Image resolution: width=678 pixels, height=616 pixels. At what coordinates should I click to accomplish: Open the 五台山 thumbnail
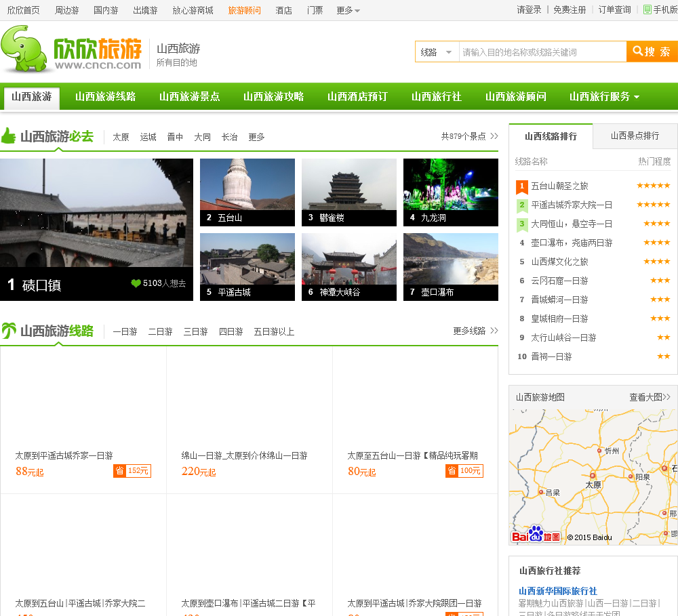(x=247, y=192)
